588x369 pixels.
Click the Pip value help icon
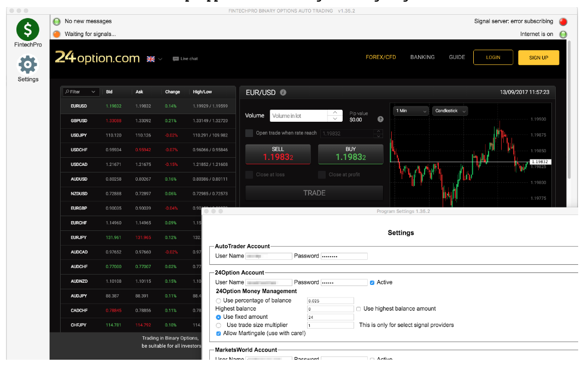pyautogui.click(x=380, y=119)
